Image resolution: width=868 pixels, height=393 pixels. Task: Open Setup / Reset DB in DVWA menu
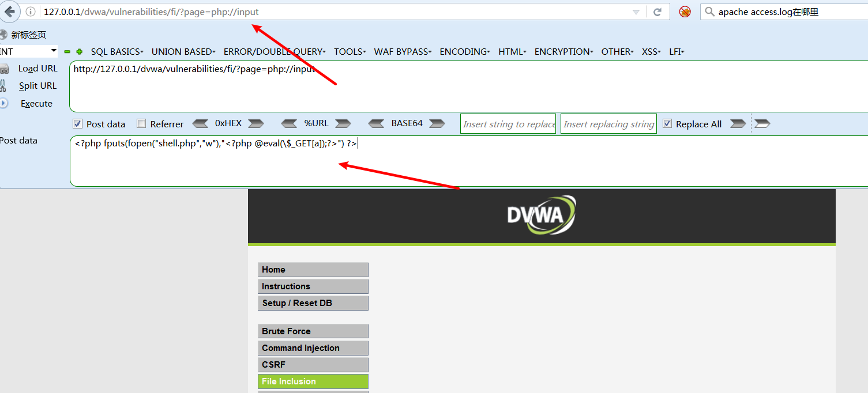(x=313, y=303)
